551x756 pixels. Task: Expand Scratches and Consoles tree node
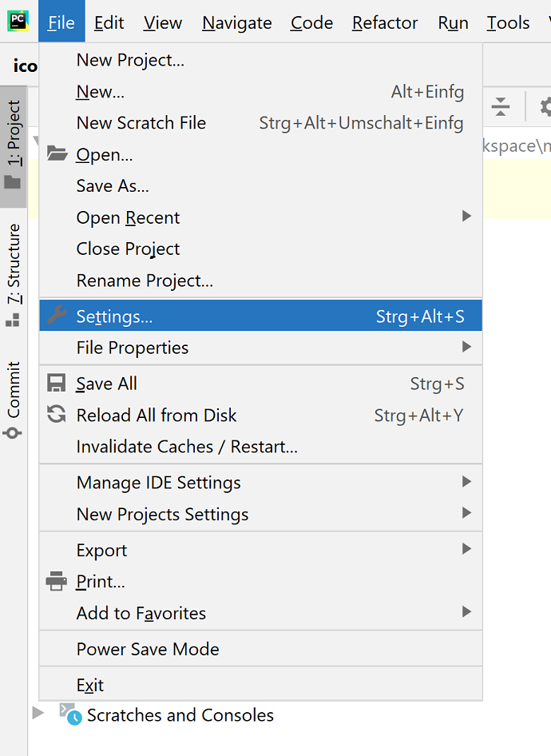tap(38, 712)
